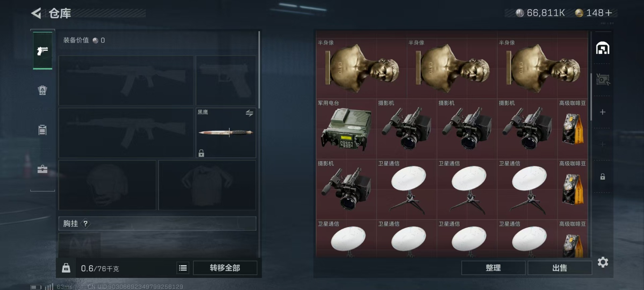Select the main warehouse icon at right
Screen dimensions: 644x290
(603, 48)
